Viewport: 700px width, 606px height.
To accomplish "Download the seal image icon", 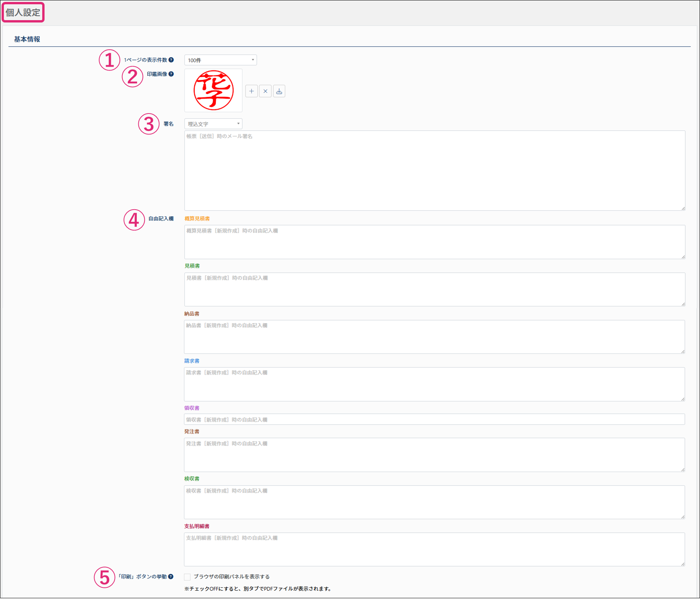I will [x=279, y=91].
